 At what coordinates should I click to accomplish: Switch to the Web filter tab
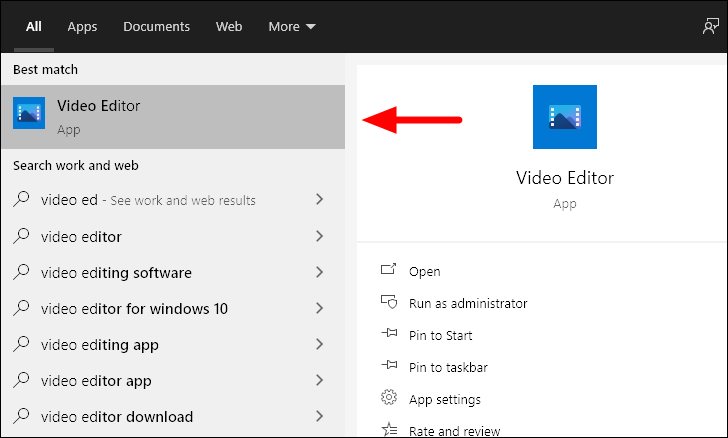click(x=229, y=26)
